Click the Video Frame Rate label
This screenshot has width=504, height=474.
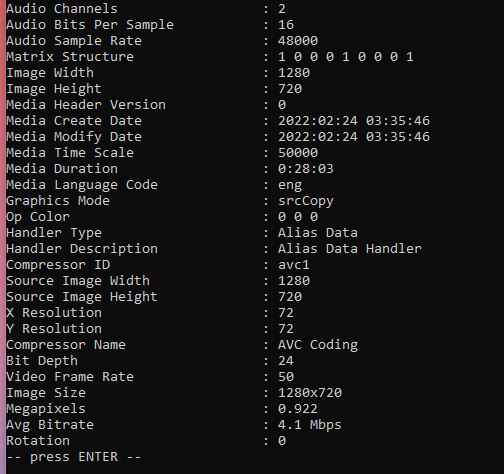[70, 377]
